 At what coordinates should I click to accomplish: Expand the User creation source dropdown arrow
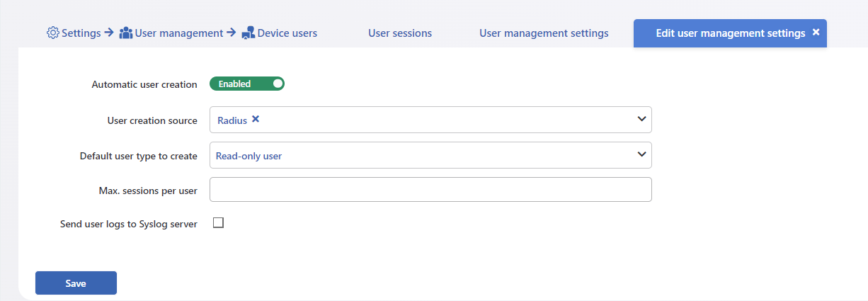click(641, 119)
